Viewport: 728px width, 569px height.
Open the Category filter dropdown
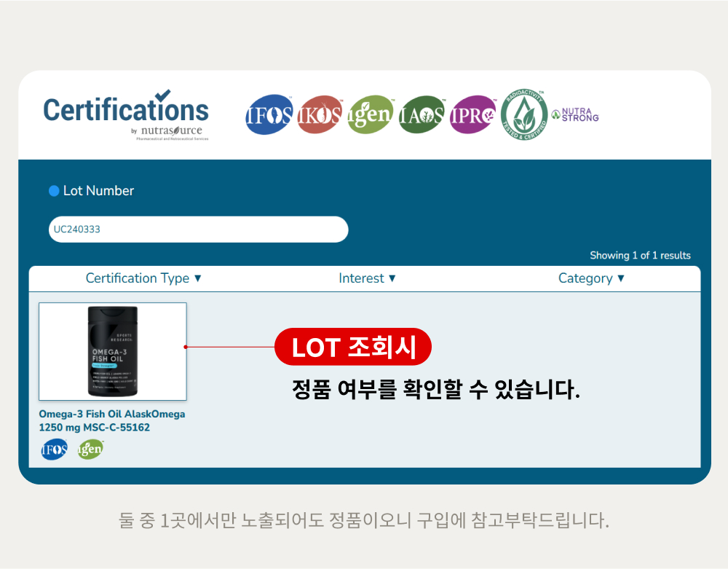point(591,278)
